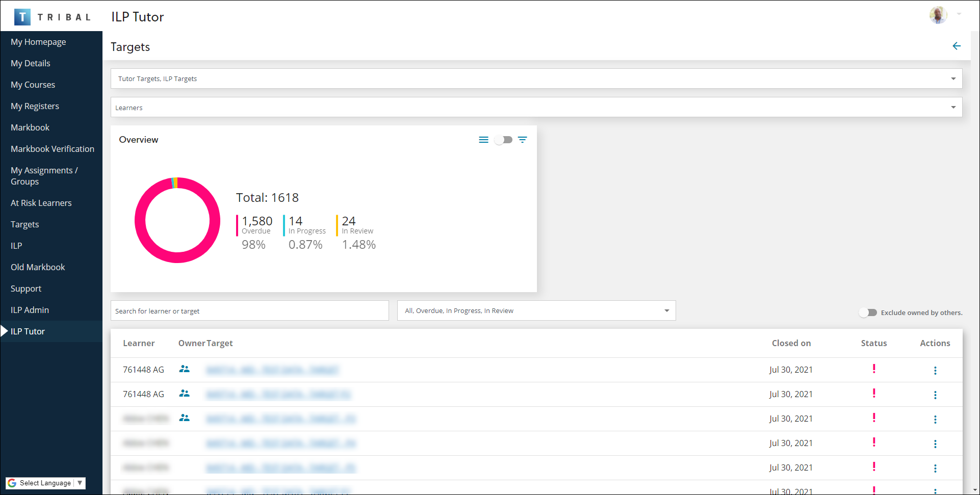Screen dimensions: 980x495
Task: Click the filter icon in Overview card
Action: pyautogui.click(x=522, y=140)
